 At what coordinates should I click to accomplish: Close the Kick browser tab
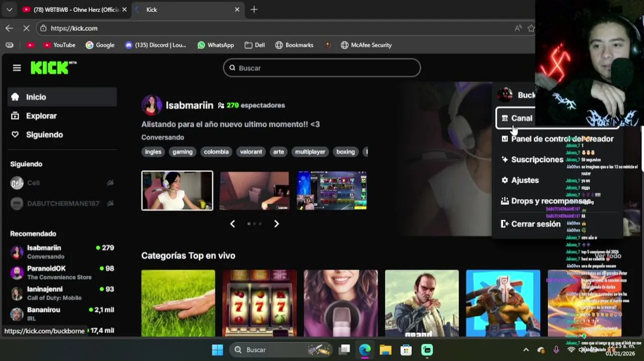pyautogui.click(x=237, y=10)
